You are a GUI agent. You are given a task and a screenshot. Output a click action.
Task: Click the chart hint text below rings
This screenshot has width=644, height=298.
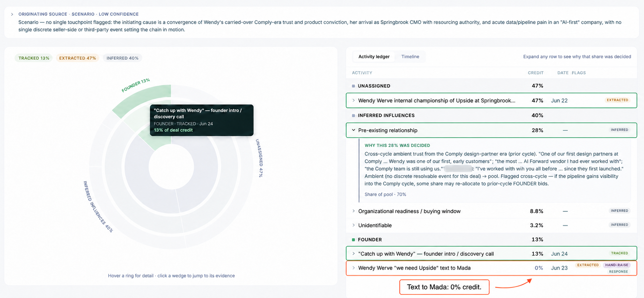click(171, 276)
